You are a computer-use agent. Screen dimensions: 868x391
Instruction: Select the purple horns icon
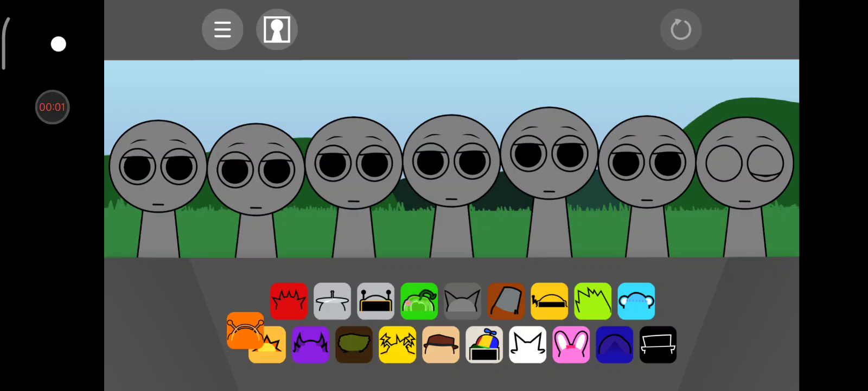click(310, 344)
